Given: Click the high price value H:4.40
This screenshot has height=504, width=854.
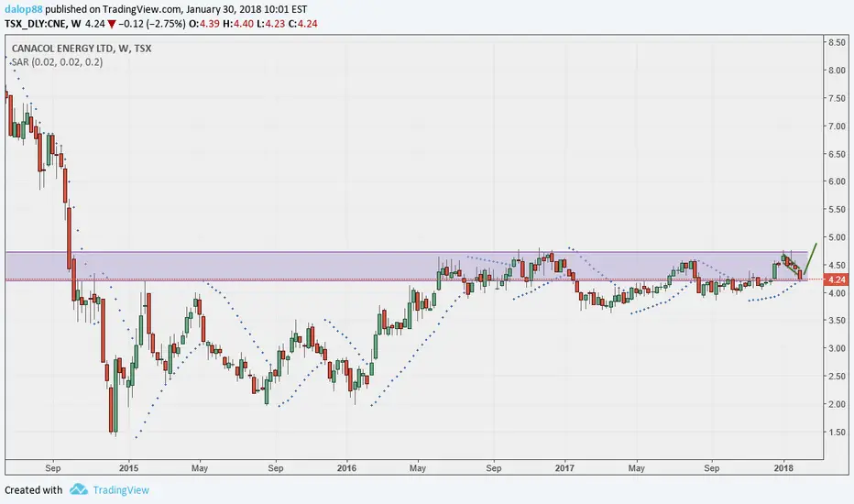Looking at the screenshot, I should [x=238, y=24].
